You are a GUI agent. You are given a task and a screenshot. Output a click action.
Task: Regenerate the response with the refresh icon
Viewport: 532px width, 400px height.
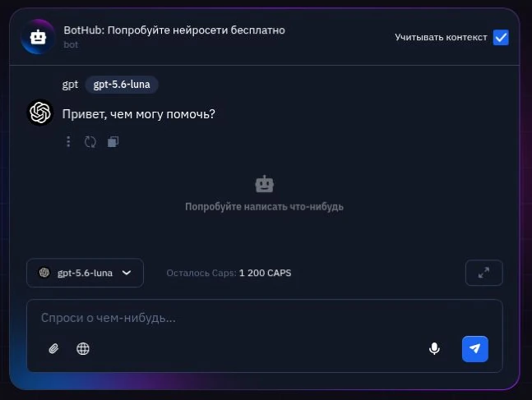[90, 142]
